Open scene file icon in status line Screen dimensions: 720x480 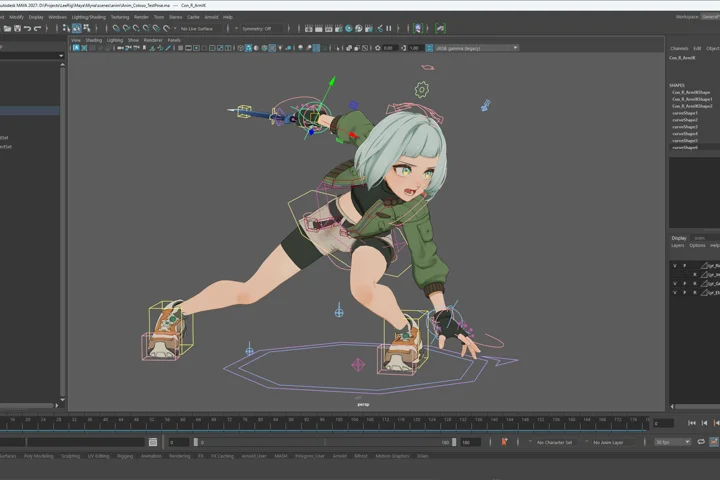(7, 28)
